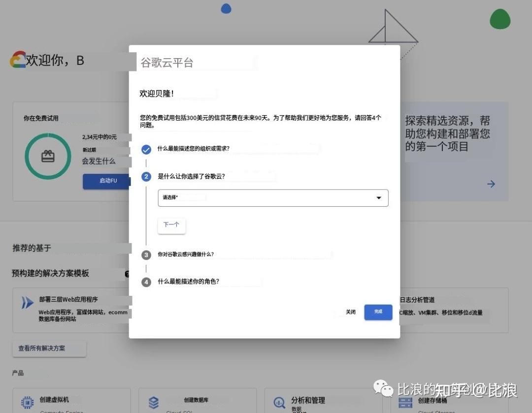Click the free trial circular progress ring
The image size is (532, 413).
(48, 157)
